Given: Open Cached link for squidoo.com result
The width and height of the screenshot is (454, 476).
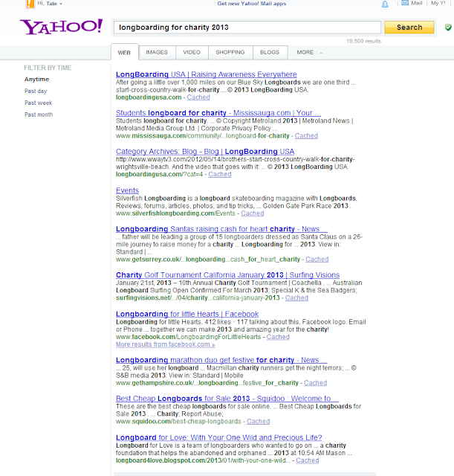Looking at the screenshot, I should coord(259,422).
